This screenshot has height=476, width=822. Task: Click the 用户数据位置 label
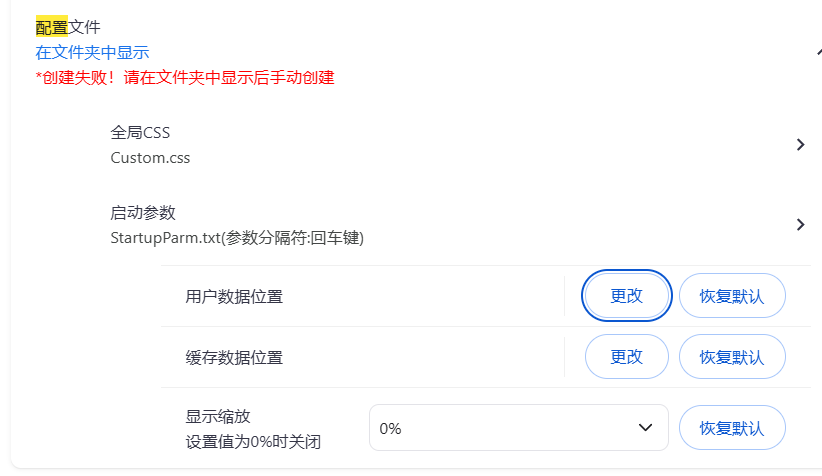point(234,297)
